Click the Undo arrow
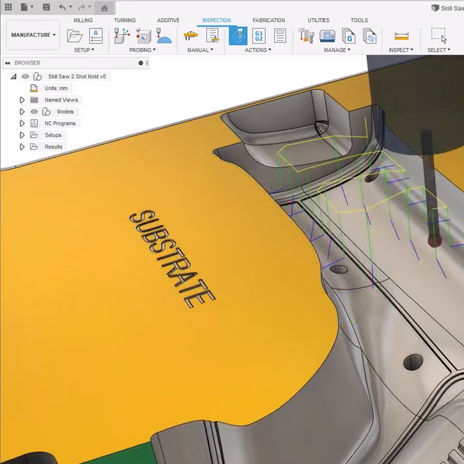The width and height of the screenshot is (464, 464). pyautogui.click(x=62, y=7)
